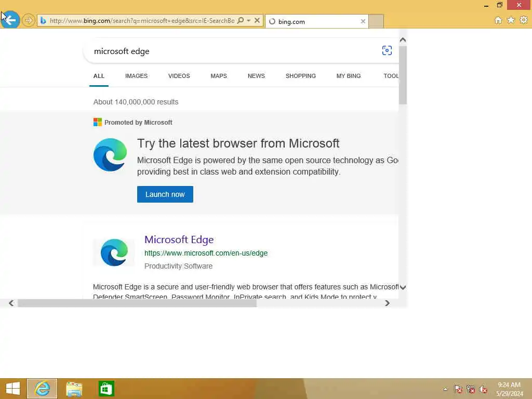Go back using the IE back arrow
The image size is (532, 399).
(x=10, y=20)
